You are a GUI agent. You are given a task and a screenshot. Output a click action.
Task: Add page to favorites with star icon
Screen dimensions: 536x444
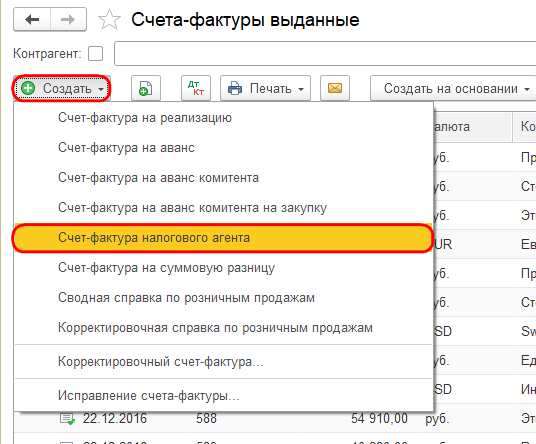click(109, 20)
